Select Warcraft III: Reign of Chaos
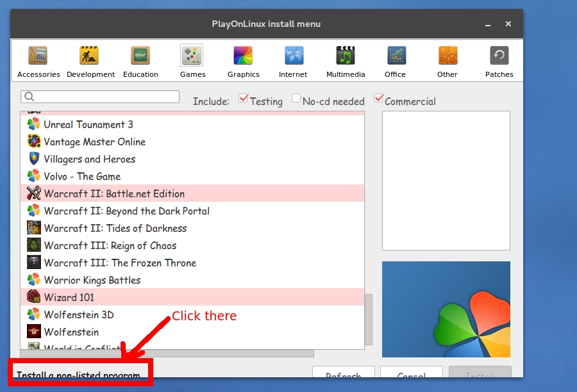This screenshot has width=577, height=392. tap(192, 245)
